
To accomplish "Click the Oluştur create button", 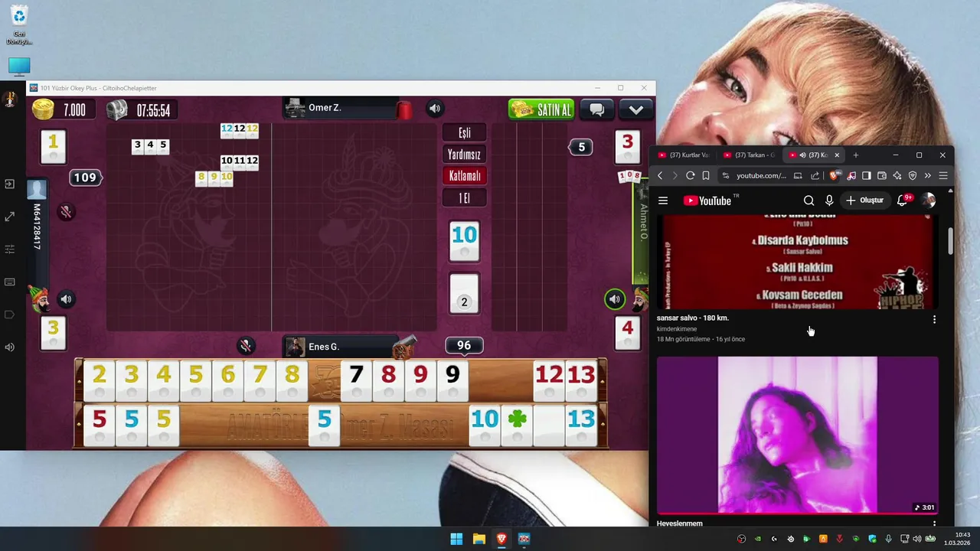I will click(x=864, y=201).
